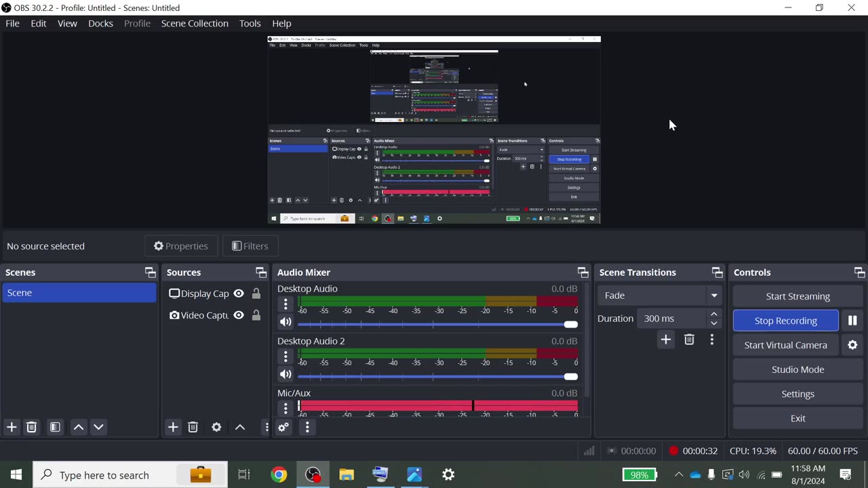Adjust the Desktop Audio 2 volume slider

437,377
